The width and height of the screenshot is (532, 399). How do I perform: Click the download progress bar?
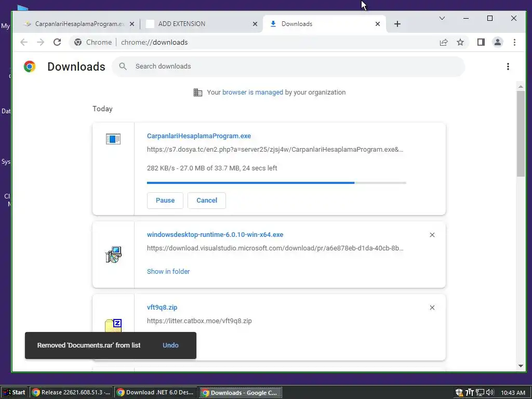pyautogui.click(x=276, y=183)
